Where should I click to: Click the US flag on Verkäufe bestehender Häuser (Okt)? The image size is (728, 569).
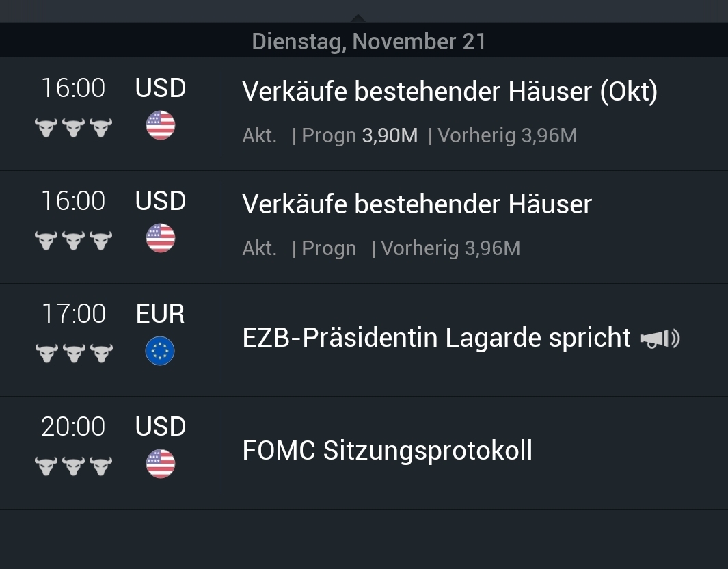[160, 126]
